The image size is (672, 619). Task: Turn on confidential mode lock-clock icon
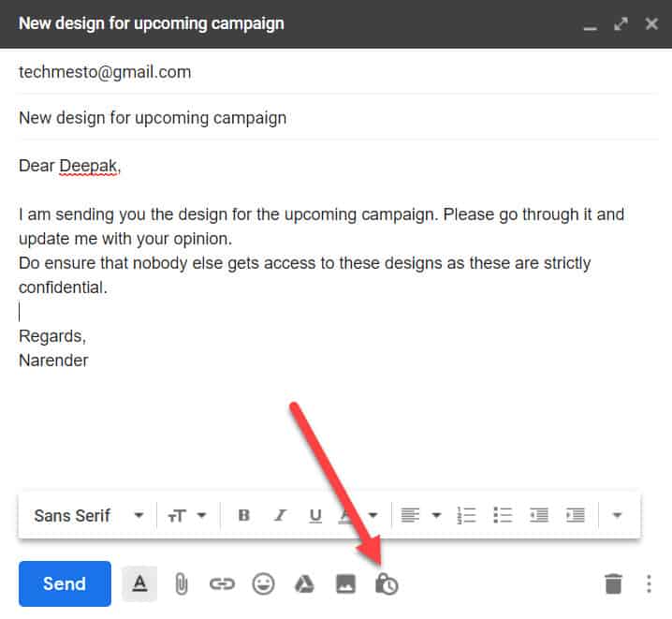tap(387, 583)
